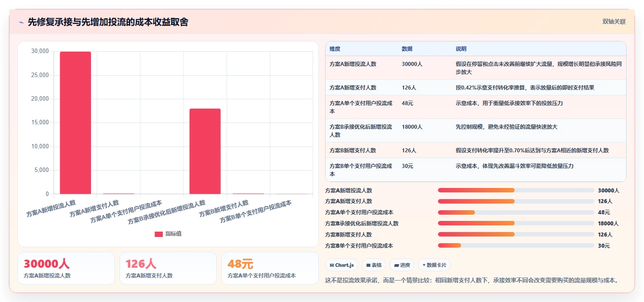This screenshot has height=302, width=644.
Task: Click the 方案B承接优化后新增投流人数 bar in the chart
Action: [205, 151]
